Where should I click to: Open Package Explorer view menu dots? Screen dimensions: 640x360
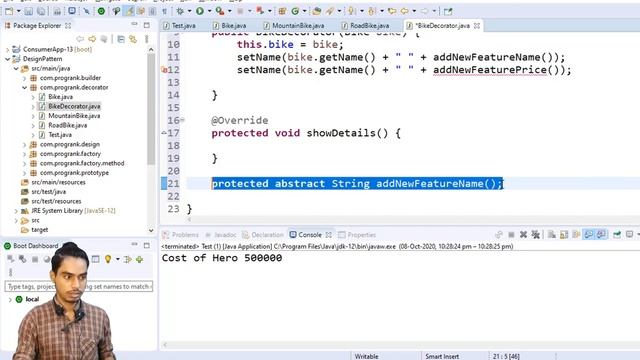click(147, 39)
